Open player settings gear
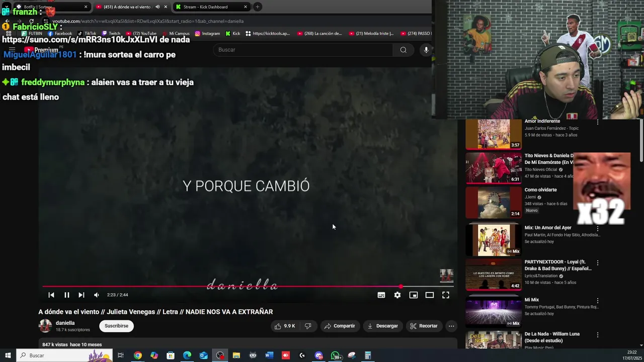The image size is (644, 362). 397,295
